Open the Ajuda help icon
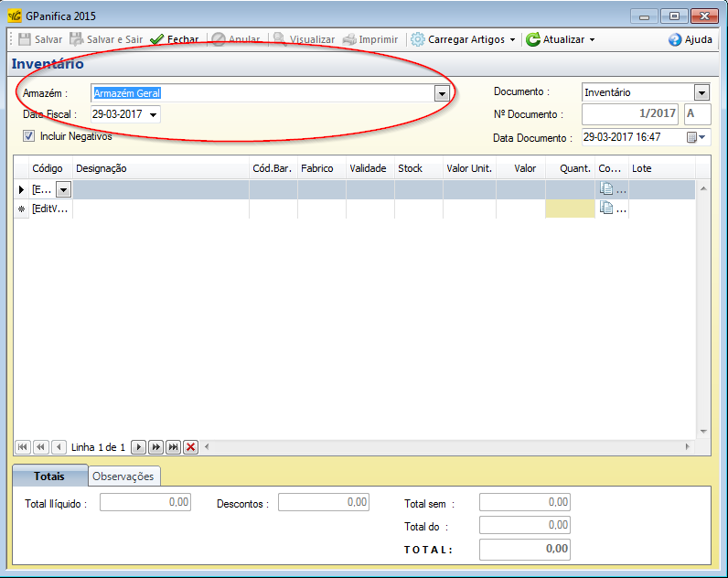Screen dimensions: 728x578 (x=675, y=40)
